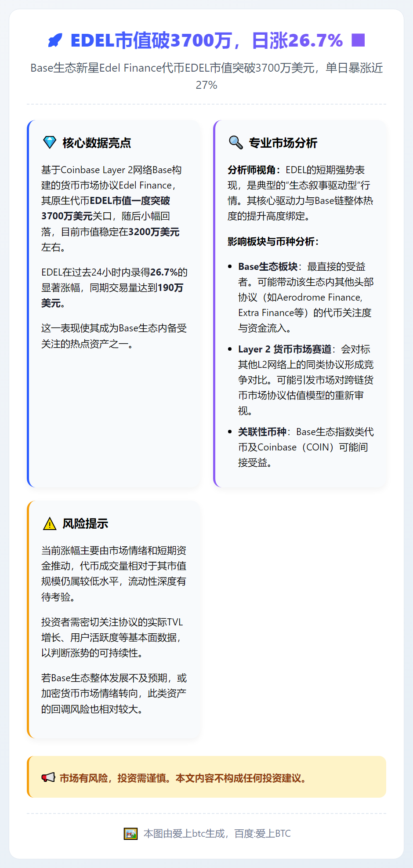Click the bold trading volume 190万
413x868 pixels.
(x=170, y=287)
